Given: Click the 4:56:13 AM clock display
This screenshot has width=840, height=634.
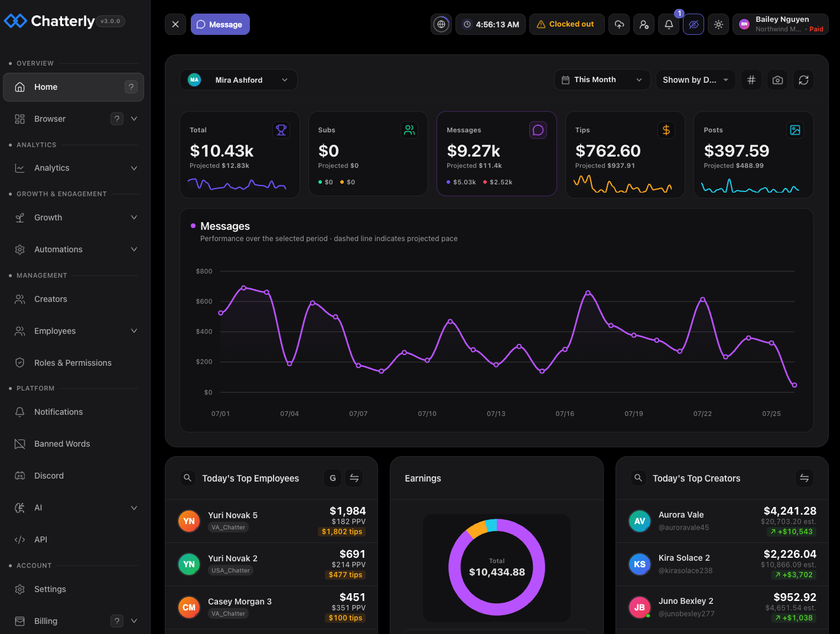Looking at the screenshot, I should [x=490, y=24].
